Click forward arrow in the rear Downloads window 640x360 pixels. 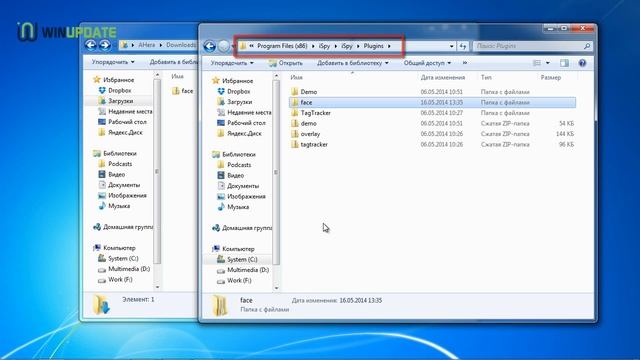(x=104, y=45)
